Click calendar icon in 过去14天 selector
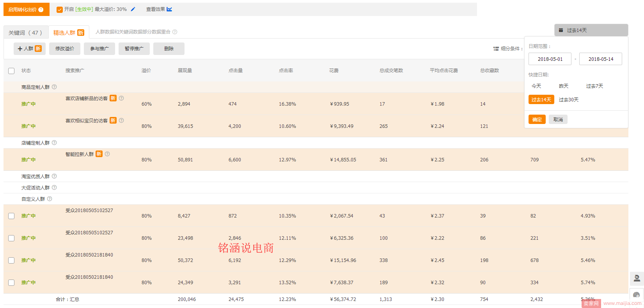Screen dimensions: 644x308 pos(561,30)
